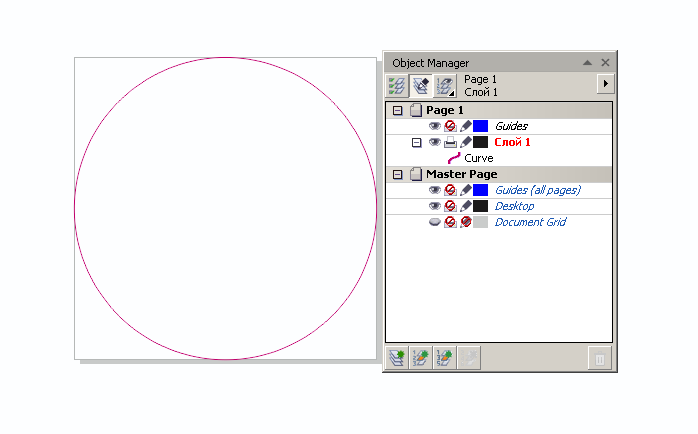Click blue color swatch of Guides layer

480,126
